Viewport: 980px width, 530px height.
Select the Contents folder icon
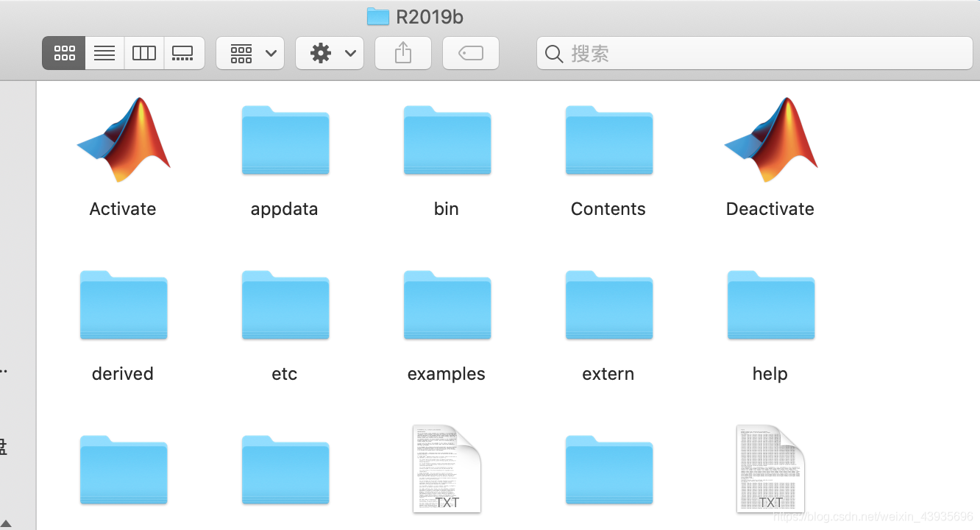click(609, 141)
